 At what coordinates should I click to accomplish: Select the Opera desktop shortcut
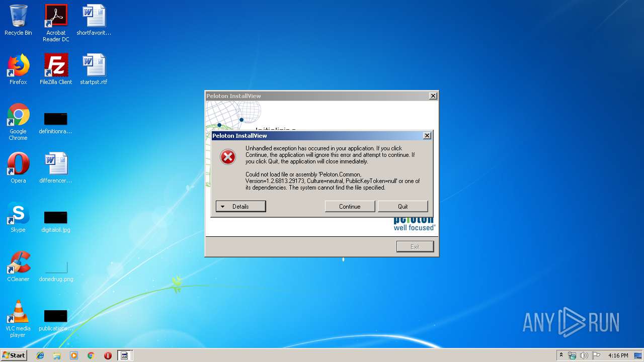click(x=18, y=168)
